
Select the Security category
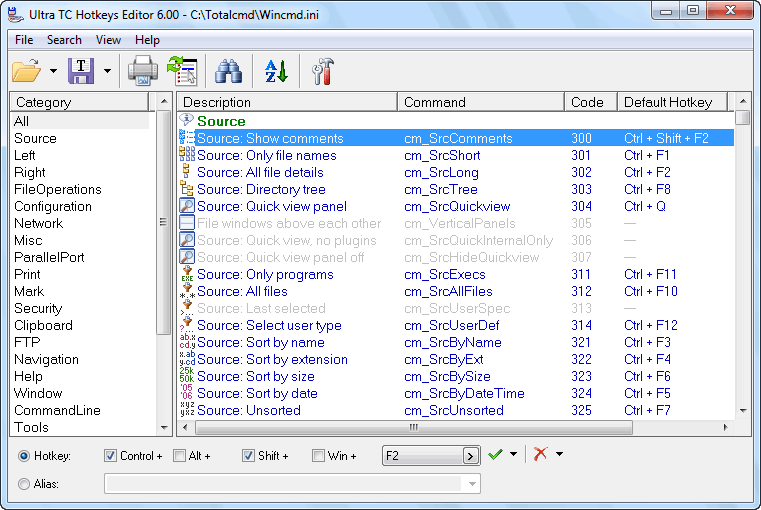coord(38,308)
